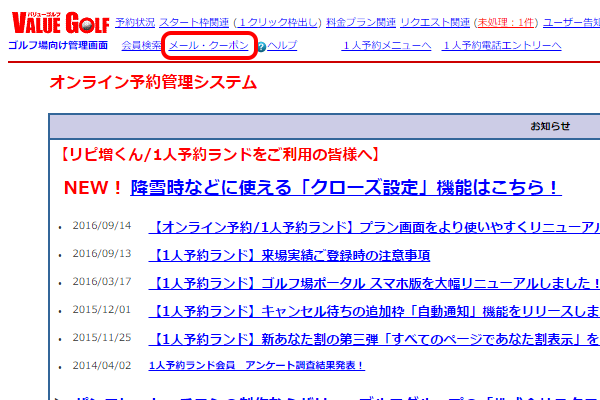Click the date 2015/12/01
The image size is (600, 400).
click(x=102, y=309)
